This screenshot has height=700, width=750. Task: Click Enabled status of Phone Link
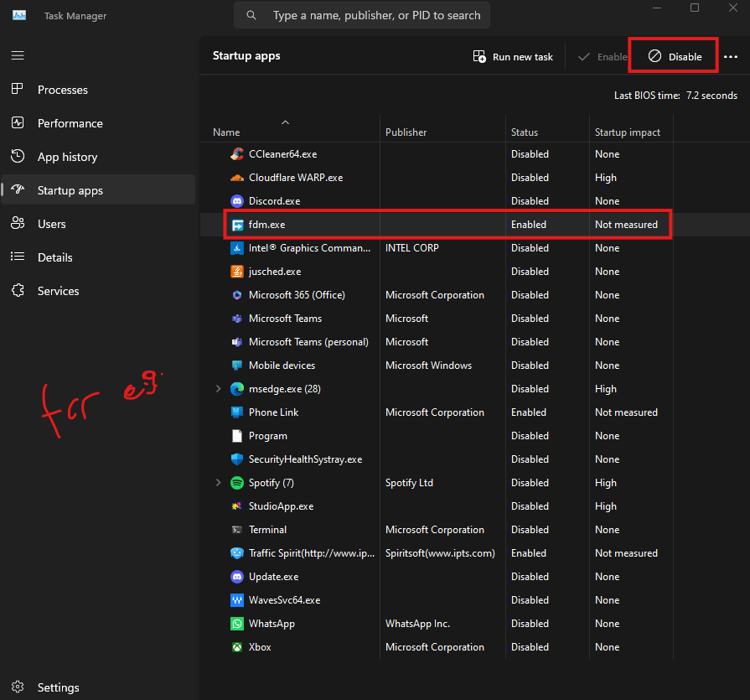tap(528, 412)
